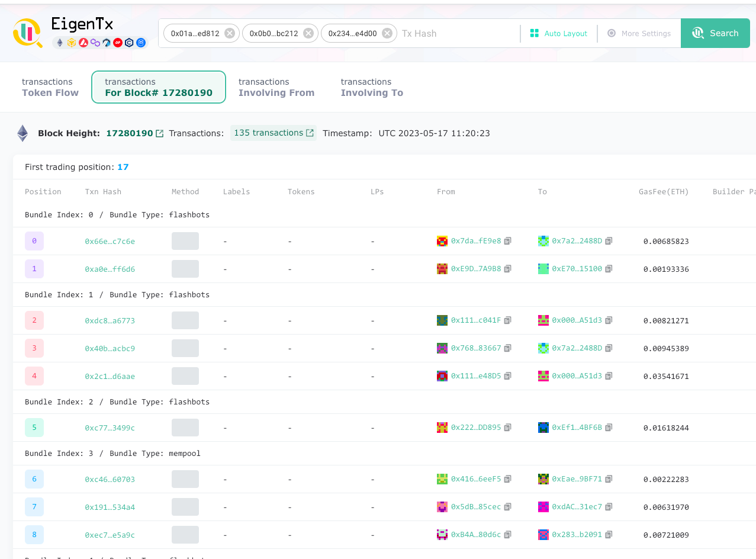The image size is (756, 559).
Task: Click position badge 0
Action: pyautogui.click(x=34, y=241)
